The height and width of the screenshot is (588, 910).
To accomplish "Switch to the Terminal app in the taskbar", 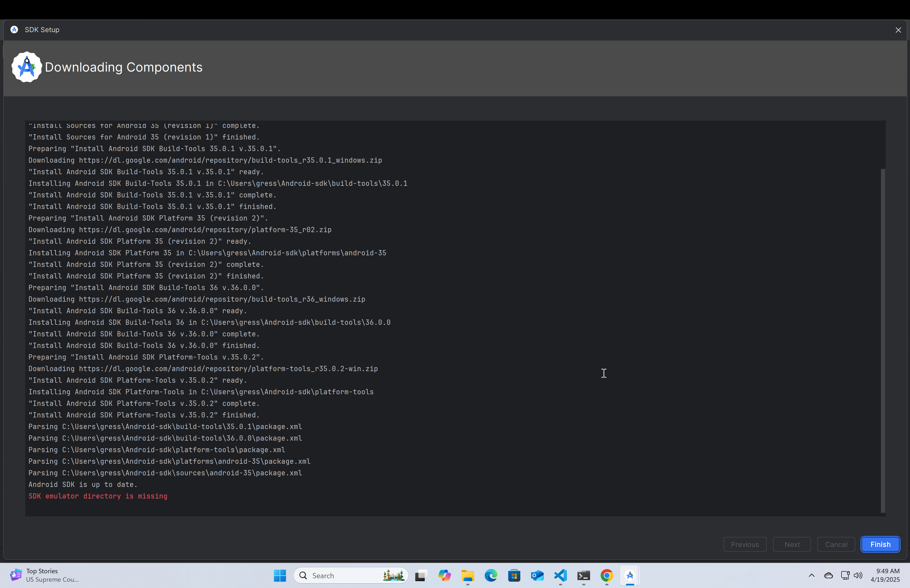I will pos(583,575).
